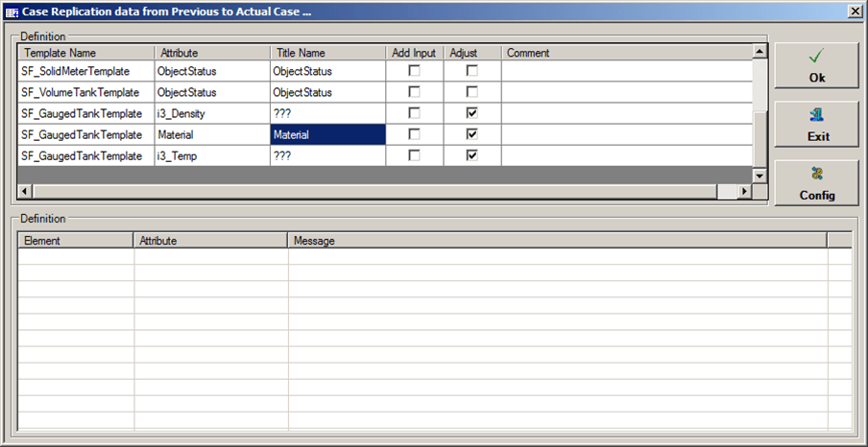Viewport: 868px width, 447px height.
Task: Click the Title Name column header
Action: pyautogui.click(x=328, y=53)
